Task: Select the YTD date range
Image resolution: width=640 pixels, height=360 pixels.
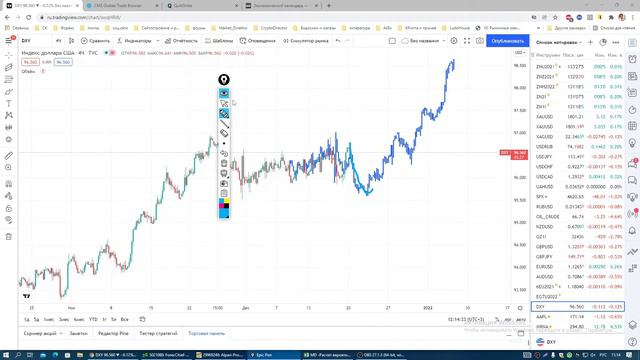Action: 93,320
